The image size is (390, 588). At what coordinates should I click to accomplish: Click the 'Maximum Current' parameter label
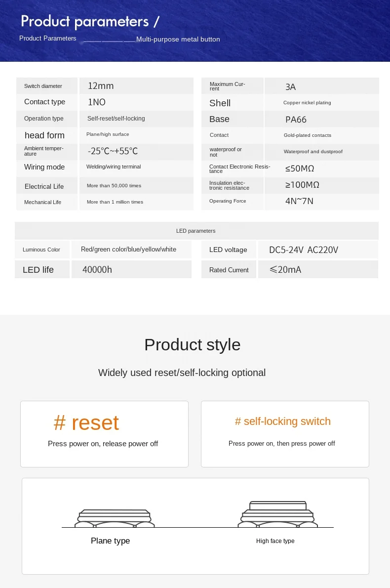click(x=228, y=86)
